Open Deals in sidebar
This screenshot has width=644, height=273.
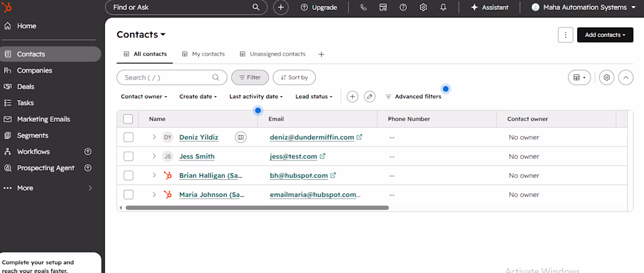point(25,87)
